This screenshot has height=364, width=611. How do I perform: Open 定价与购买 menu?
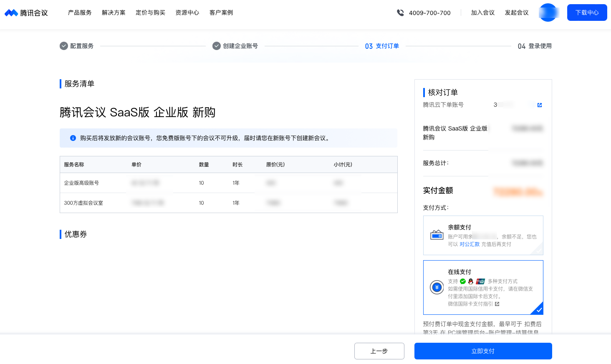(x=150, y=13)
